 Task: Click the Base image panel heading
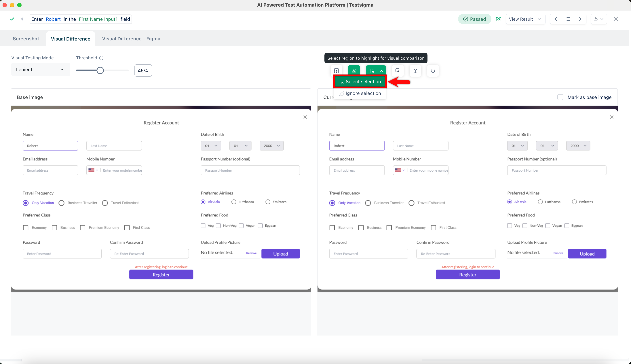point(30,97)
